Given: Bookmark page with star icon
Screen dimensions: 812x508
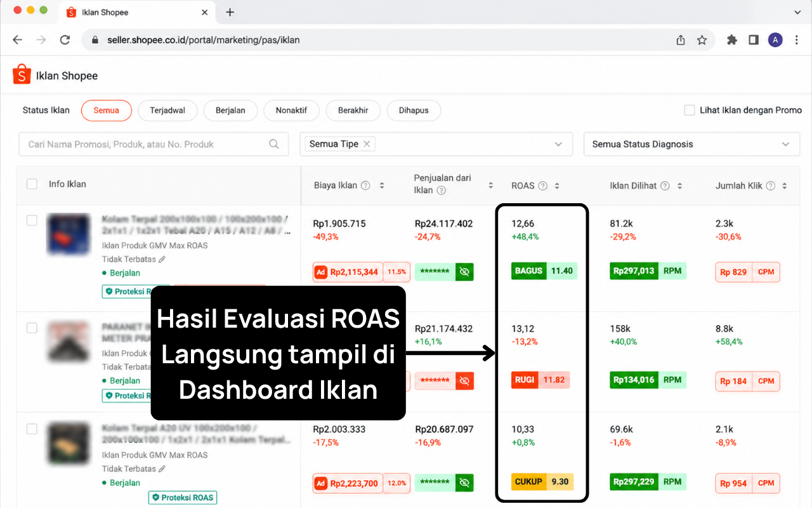Looking at the screenshot, I should pos(702,40).
